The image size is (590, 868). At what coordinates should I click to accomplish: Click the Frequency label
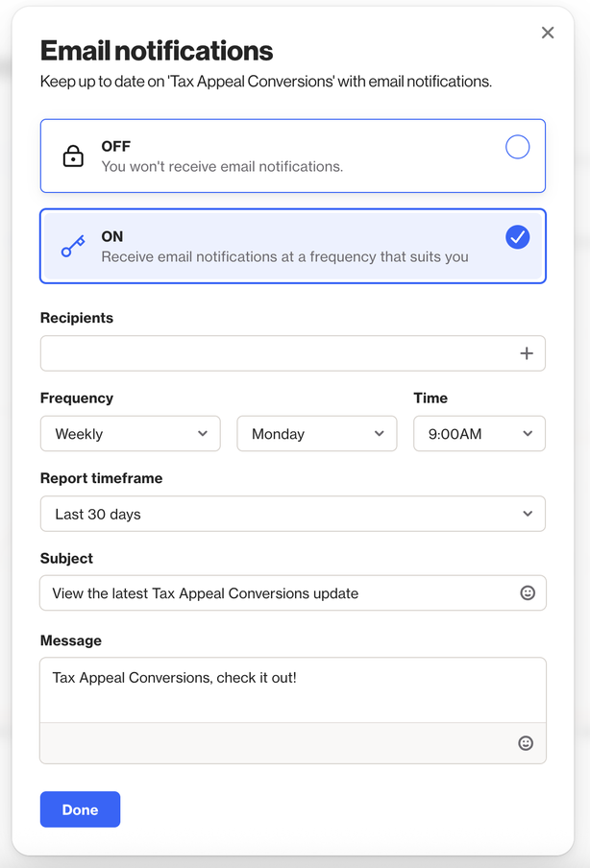(77, 398)
